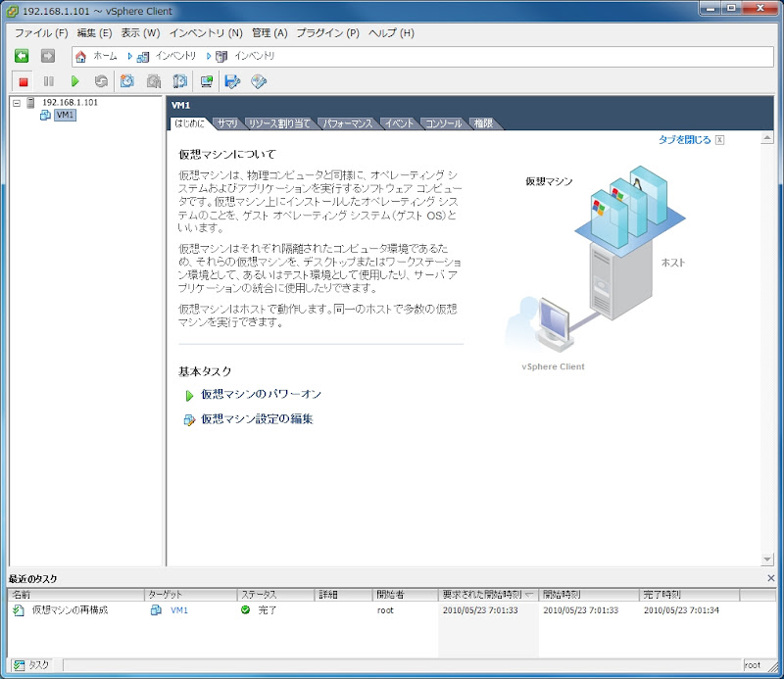
Task: Click the 2010/05/23 7:01:34 completion time cell
Action: coord(681,610)
